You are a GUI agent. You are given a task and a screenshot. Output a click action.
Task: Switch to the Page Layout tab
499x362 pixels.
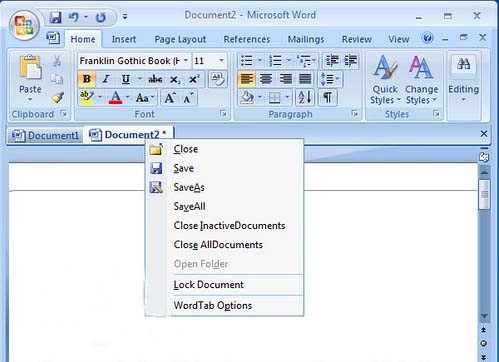[180, 39]
